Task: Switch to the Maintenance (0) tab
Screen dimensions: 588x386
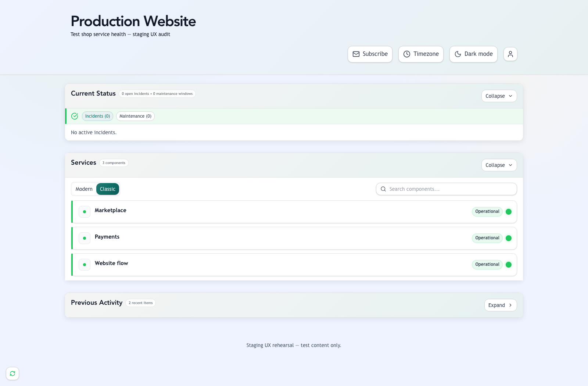Action: pyautogui.click(x=135, y=116)
